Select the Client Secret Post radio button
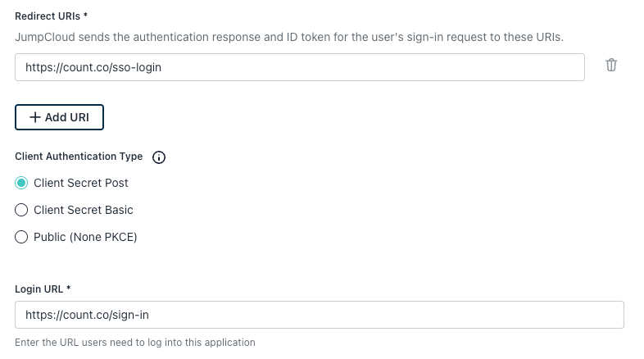Screen dimensions: 644x359 point(22,183)
